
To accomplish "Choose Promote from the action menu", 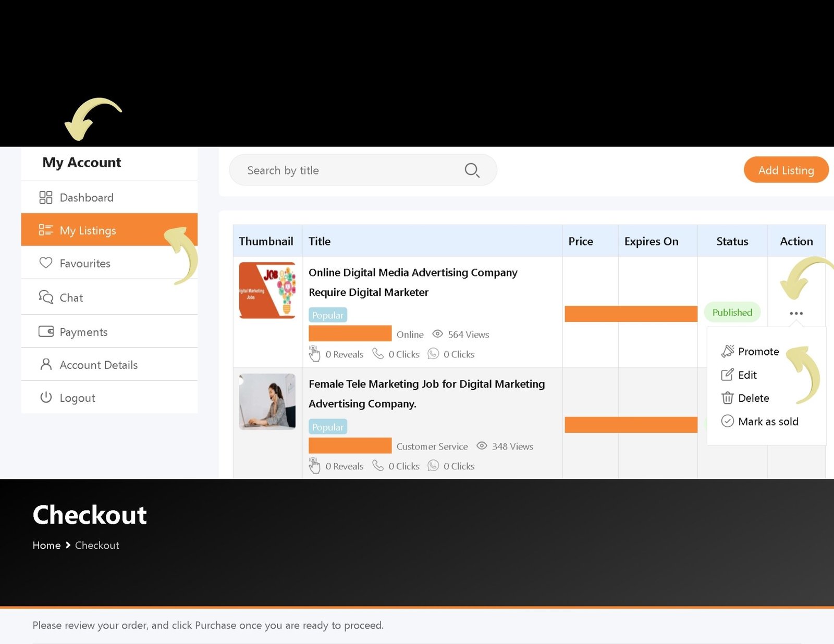I will [x=758, y=352].
